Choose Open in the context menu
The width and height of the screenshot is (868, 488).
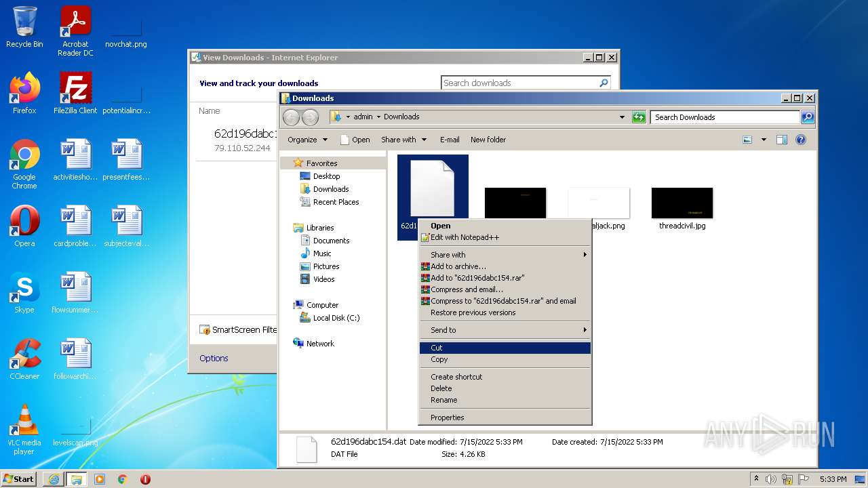pyautogui.click(x=505, y=226)
